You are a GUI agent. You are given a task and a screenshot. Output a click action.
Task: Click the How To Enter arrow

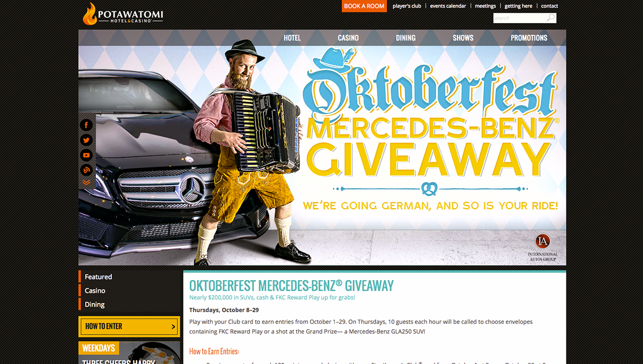[173, 327]
